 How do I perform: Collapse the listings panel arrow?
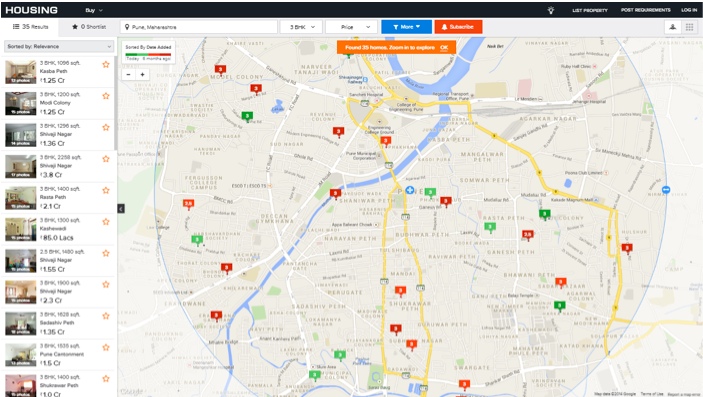(121, 209)
